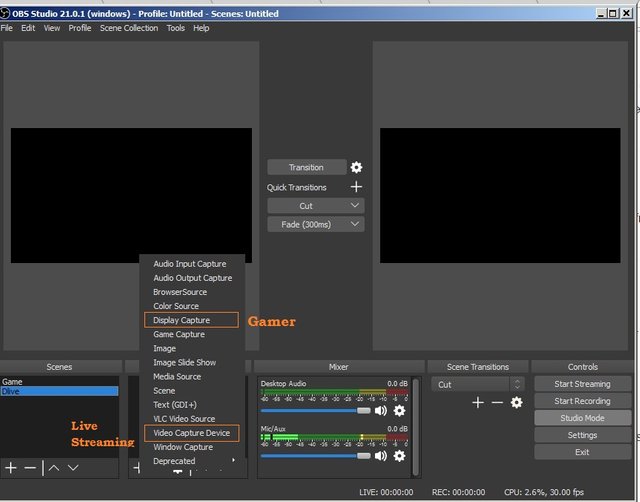Select the Game scene
Screen dimensions: 640x502
pos(60,382)
